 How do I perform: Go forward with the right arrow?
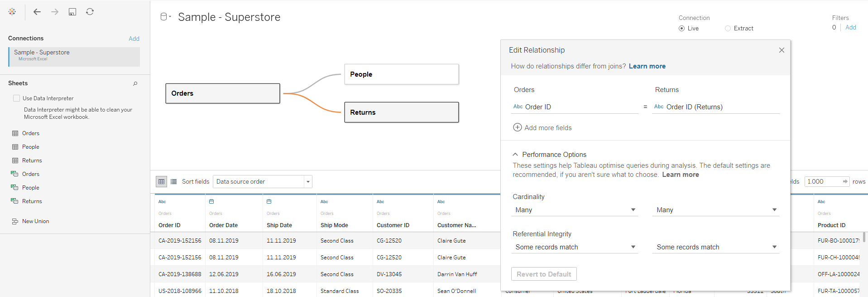coord(55,12)
